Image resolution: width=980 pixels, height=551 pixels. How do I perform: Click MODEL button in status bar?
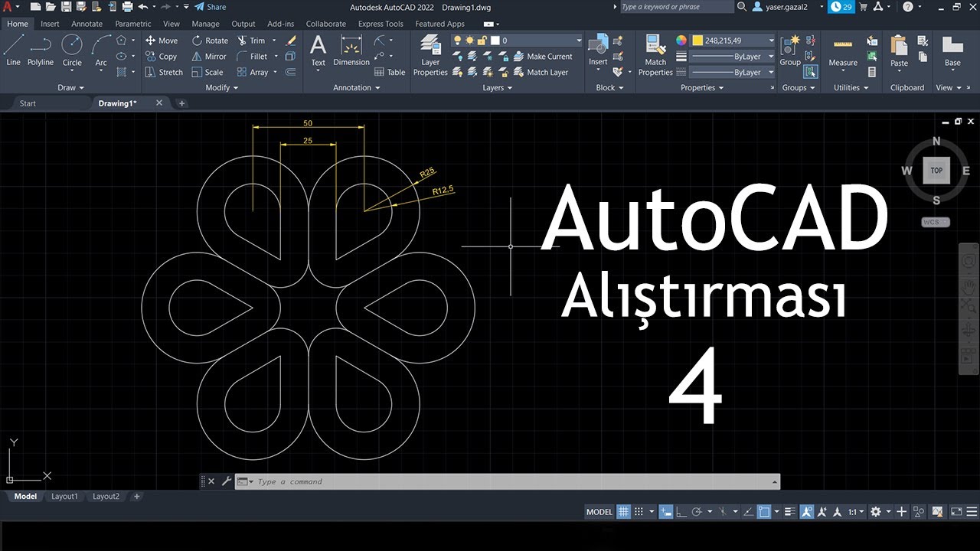pyautogui.click(x=599, y=512)
